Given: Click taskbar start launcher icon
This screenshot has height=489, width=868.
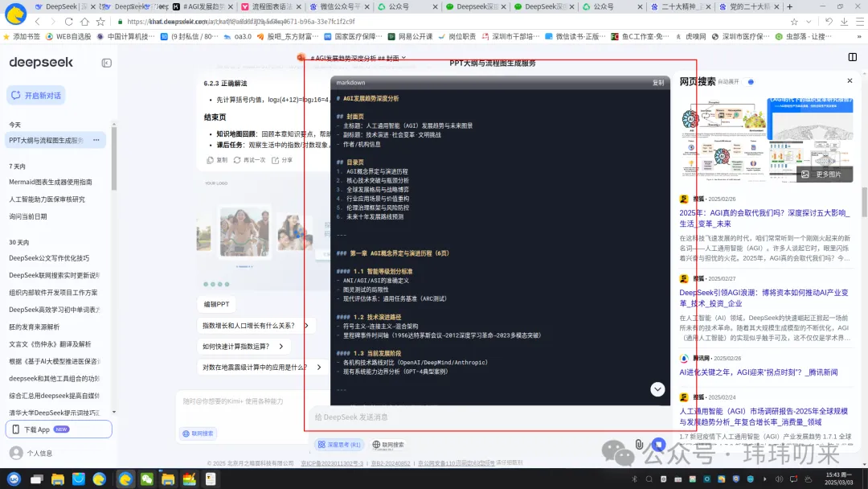Looking at the screenshot, I should pos(14,479).
